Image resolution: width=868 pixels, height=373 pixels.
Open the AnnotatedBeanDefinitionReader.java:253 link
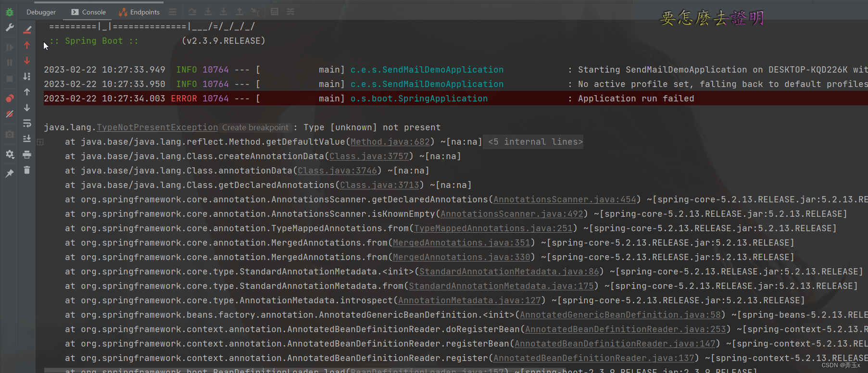[x=626, y=329]
